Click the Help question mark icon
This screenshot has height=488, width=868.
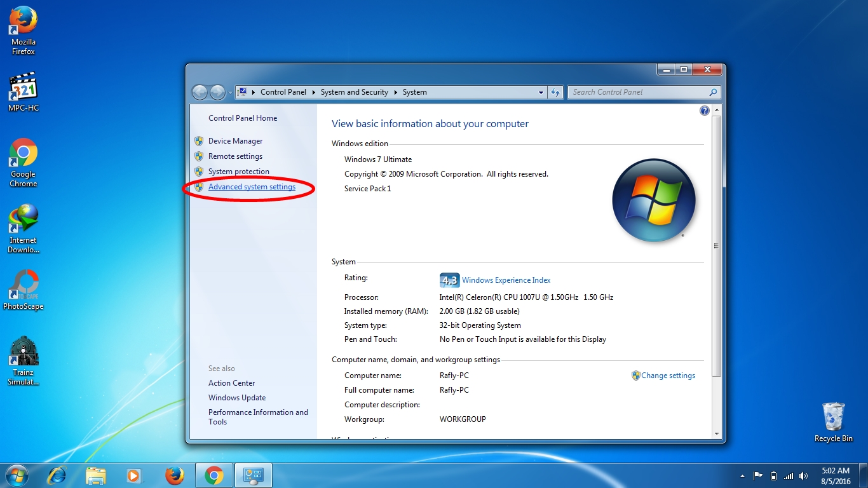point(704,111)
